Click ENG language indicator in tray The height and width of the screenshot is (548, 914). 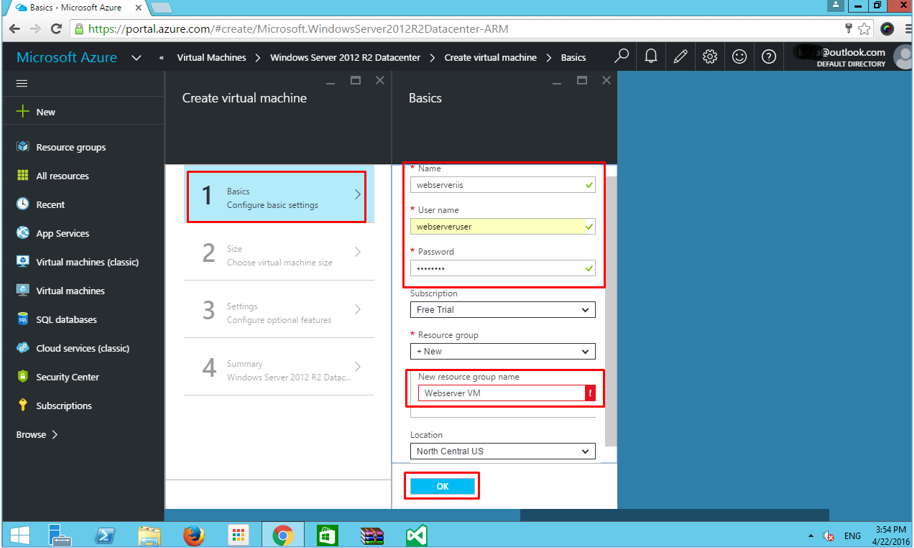[852, 535]
